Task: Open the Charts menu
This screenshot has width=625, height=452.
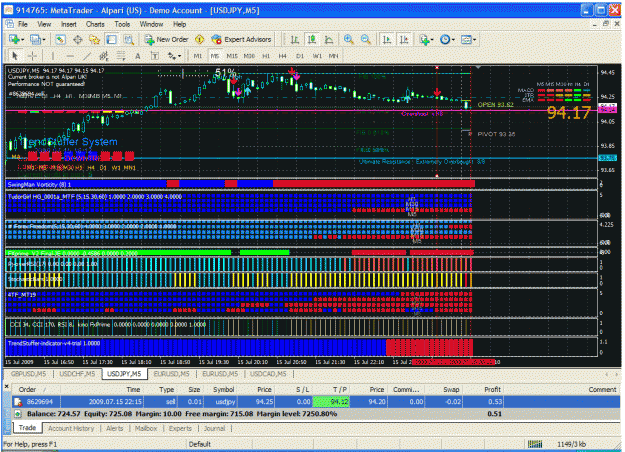Action: click(95, 24)
